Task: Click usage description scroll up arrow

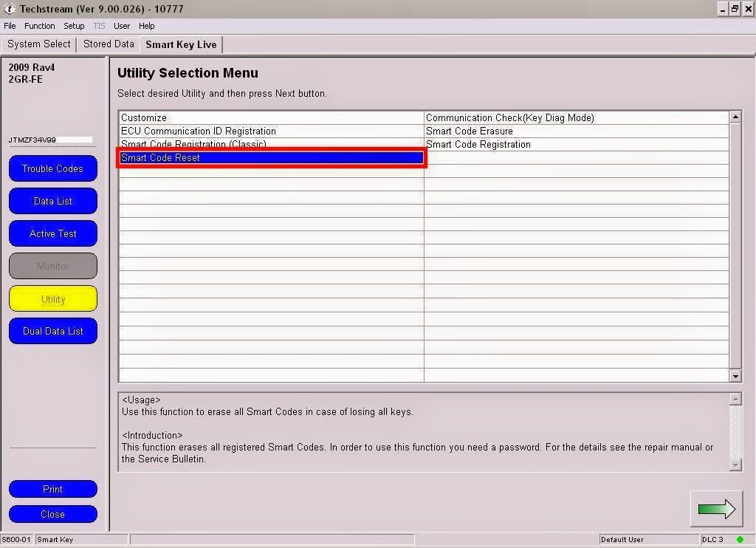Action: coord(735,399)
